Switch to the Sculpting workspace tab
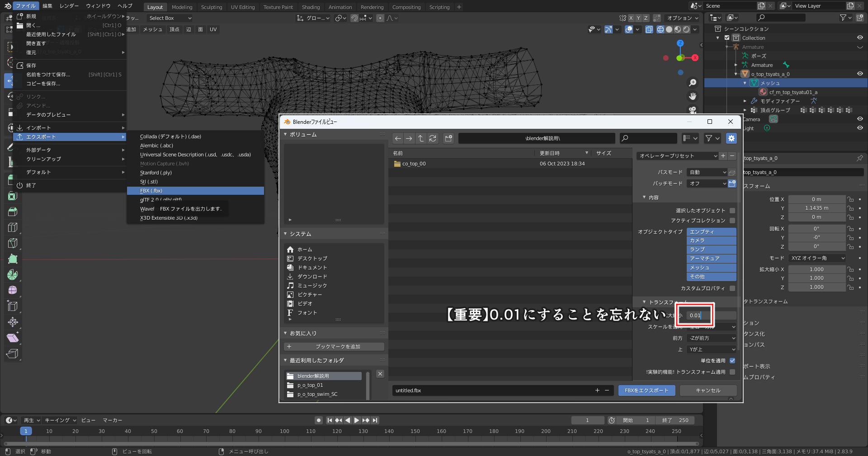The width and height of the screenshot is (868, 456). [x=212, y=7]
